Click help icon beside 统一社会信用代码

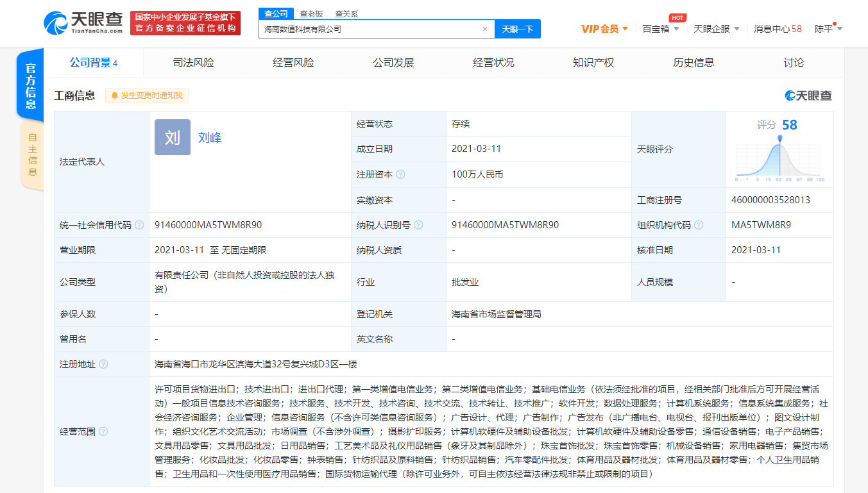[139, 225]
